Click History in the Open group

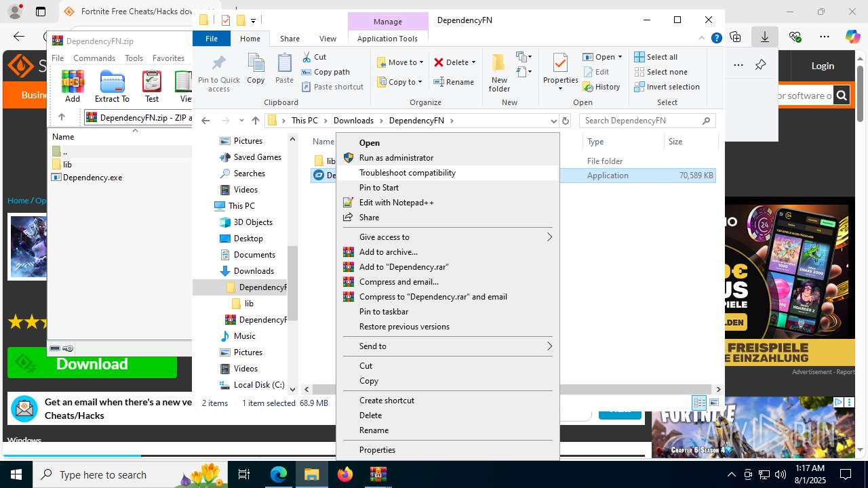point(601,87)
